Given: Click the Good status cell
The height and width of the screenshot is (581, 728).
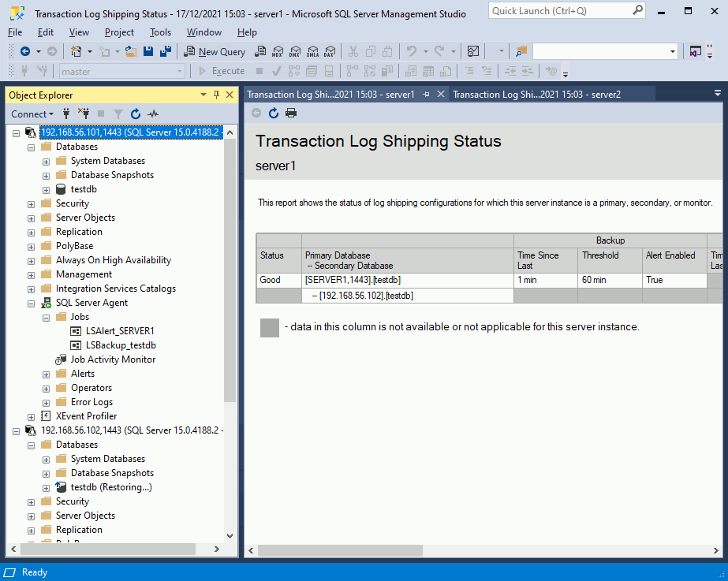Looking at the screenshot, I should point(278,280).
